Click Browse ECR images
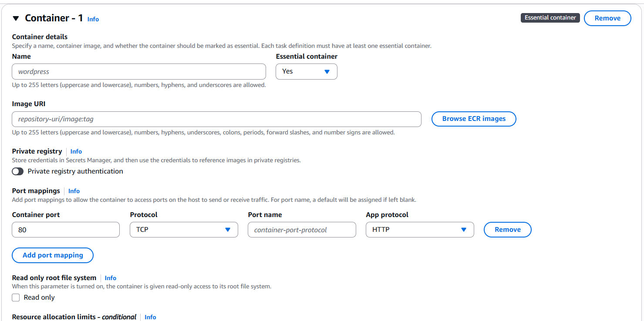Screen dimensions: 644x321 tap(473, 119)
